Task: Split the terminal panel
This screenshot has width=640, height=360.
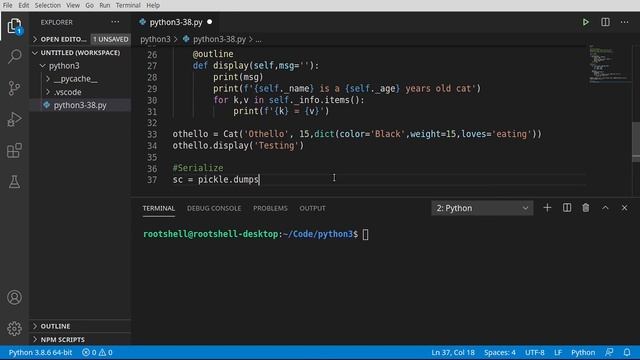Action: 567,208
